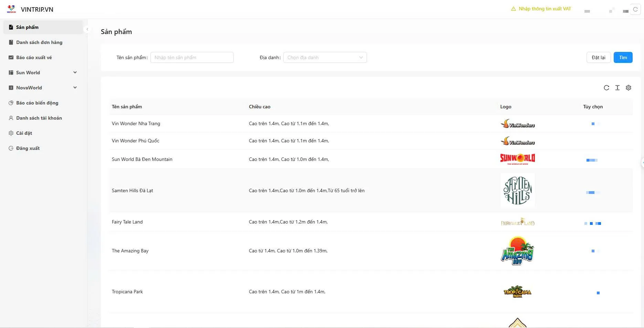Click the Tropicana Park logo
The height and width of the screenshot is (328, 644).
(517, 292)
